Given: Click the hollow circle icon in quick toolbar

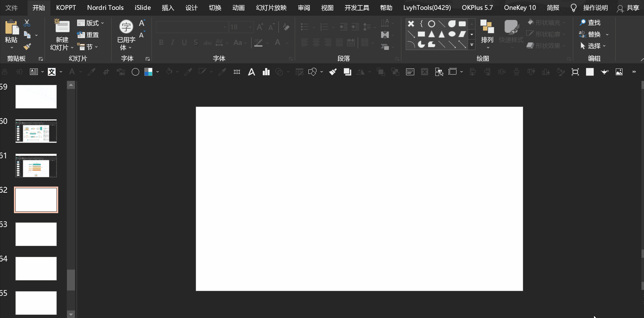Looking at the screenshot, I should point(135,72).
